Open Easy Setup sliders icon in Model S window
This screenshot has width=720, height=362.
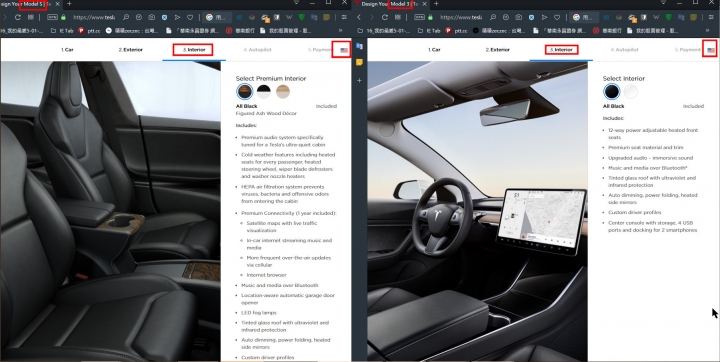click(344, 17)
